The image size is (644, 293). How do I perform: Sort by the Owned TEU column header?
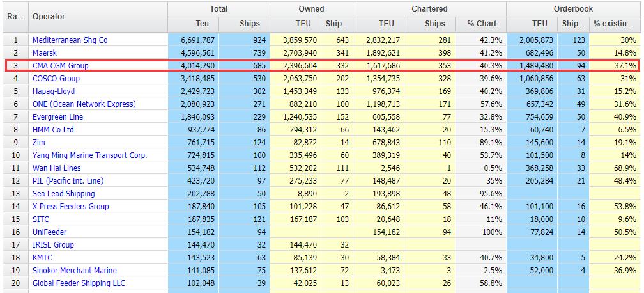[x=296, y=24]
